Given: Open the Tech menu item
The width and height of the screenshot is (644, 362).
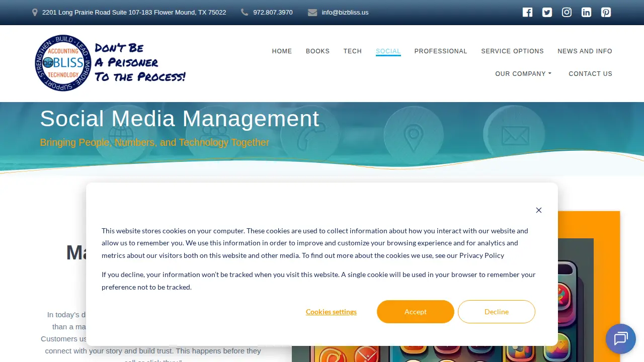Looking at the screenshot, I should tap(353, 51).
